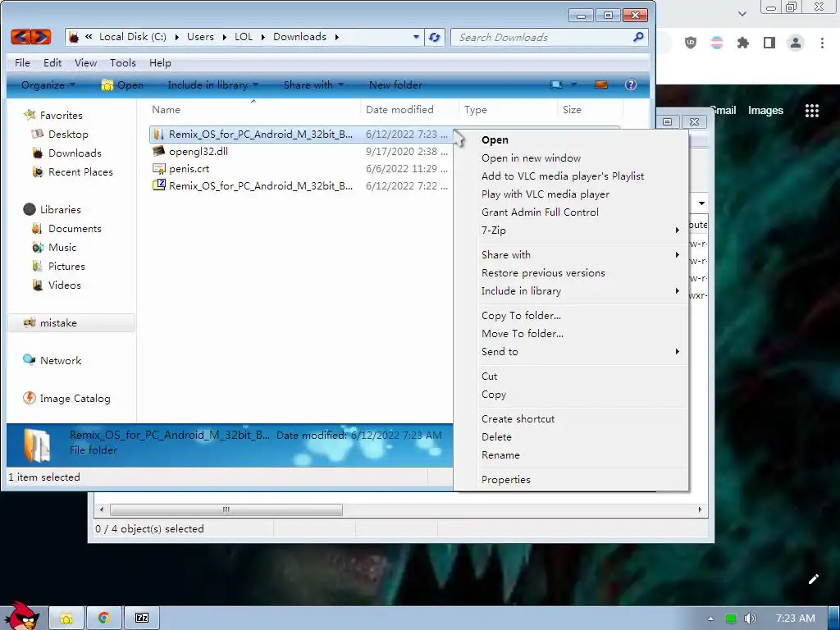Open the Explorer taskbar icon
The height and width of the screenshot is (630, 840).
pyautogui.click(x=66, y=619)
